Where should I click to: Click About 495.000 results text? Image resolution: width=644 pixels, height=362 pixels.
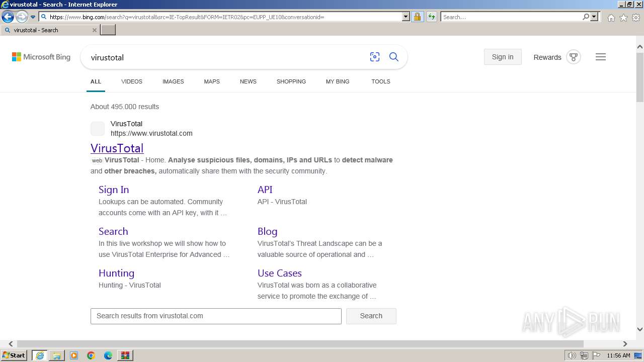pos(125,107)
